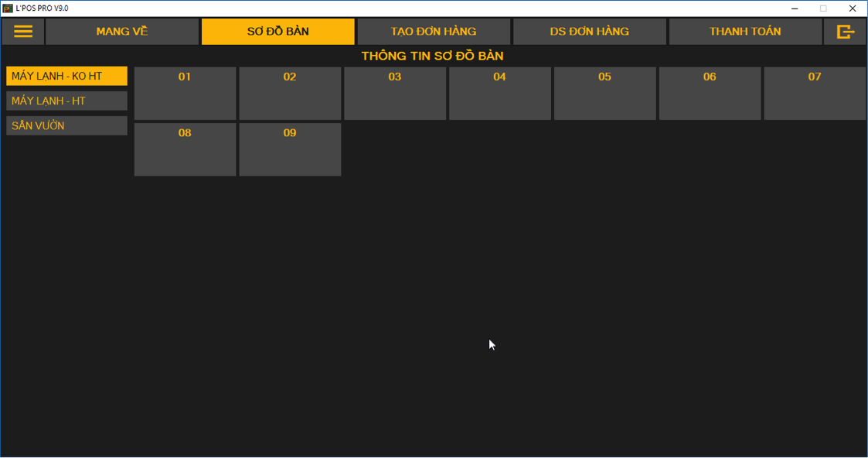Open table 07
The width and height of the screenshot is (868, 458).
(x=815, y=93)
